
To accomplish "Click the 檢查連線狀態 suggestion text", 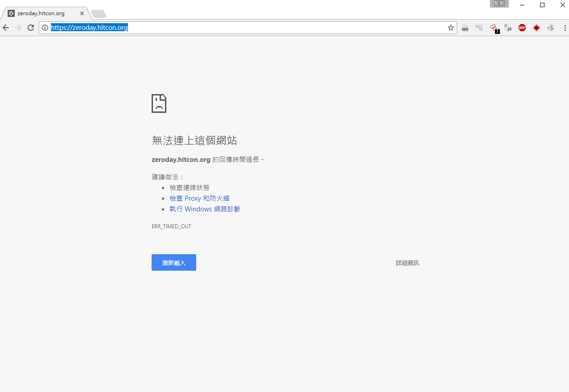I will click(190, 188).
